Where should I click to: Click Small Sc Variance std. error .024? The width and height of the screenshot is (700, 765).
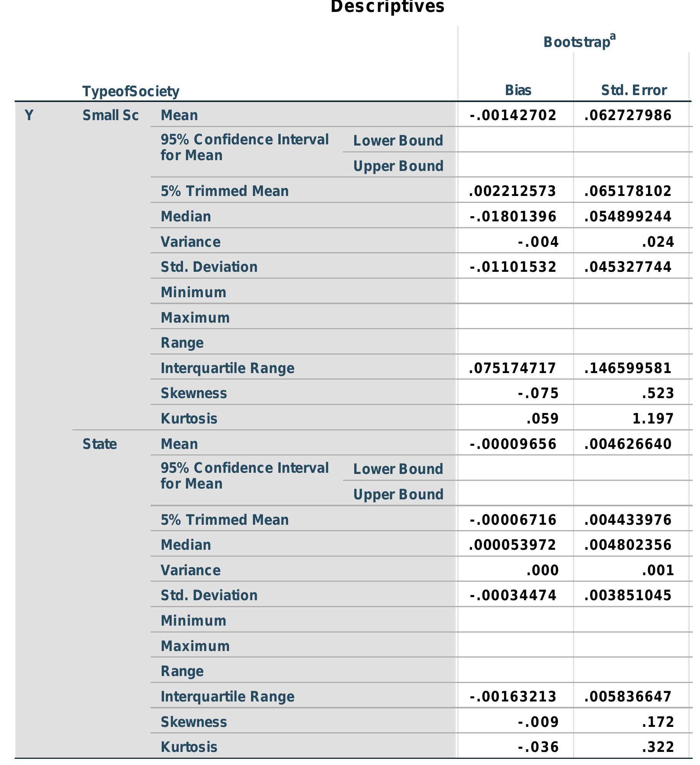(658, 242)
